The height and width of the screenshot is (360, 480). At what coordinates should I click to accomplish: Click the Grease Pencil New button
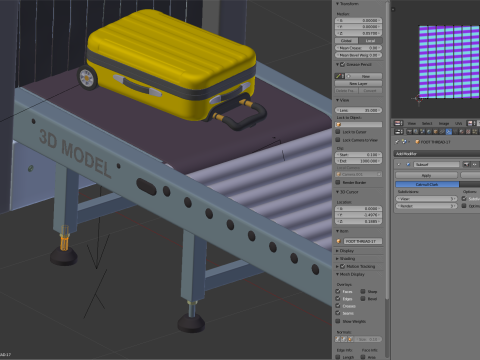[365, 76]
